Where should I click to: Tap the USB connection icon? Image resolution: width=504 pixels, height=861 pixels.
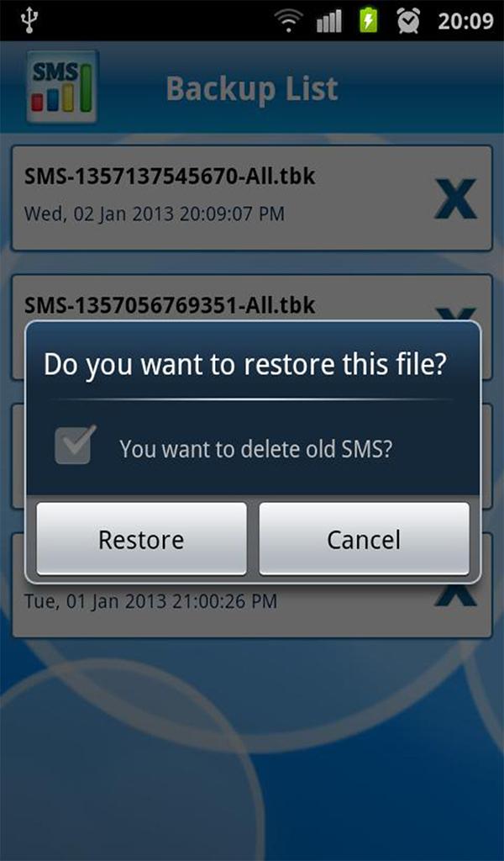(28, 19)
